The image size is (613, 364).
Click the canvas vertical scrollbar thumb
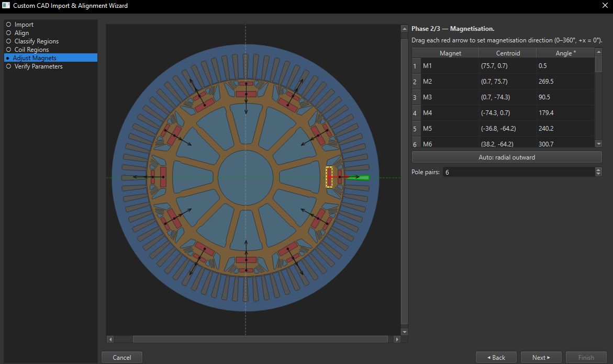405,181
